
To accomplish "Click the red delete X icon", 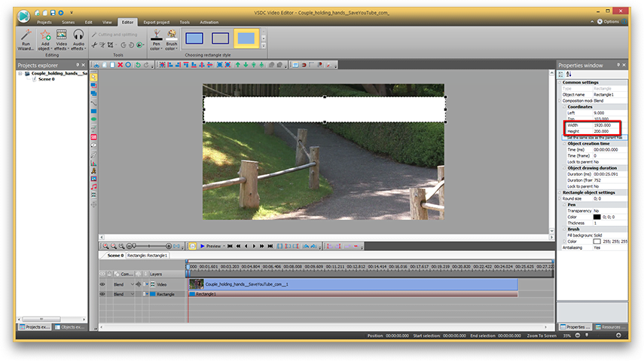I will coord(120,65).
